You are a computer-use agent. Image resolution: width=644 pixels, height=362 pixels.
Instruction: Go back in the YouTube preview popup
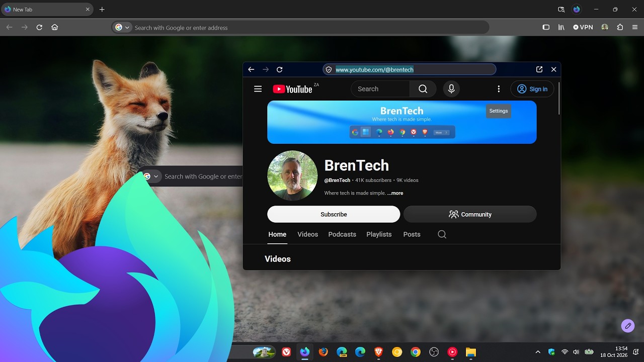251,69
